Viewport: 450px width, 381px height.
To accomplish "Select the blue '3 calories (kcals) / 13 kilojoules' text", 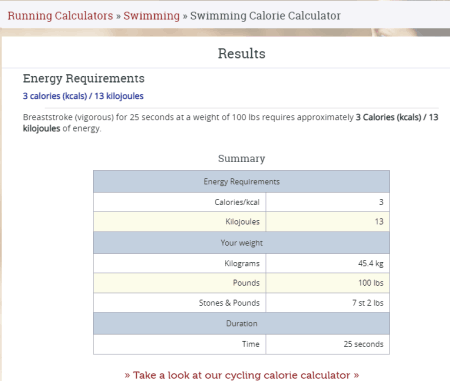I will tap(83, 96).
